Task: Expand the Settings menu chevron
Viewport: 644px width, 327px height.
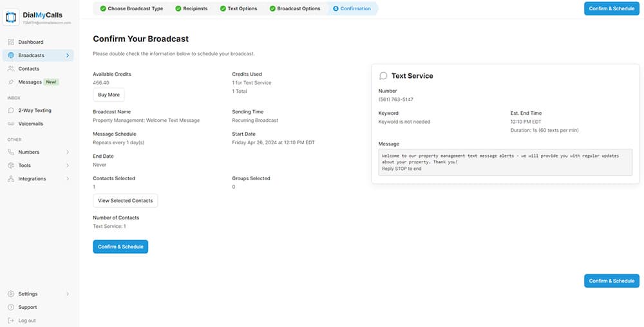Action: click(x=68, y=294)
